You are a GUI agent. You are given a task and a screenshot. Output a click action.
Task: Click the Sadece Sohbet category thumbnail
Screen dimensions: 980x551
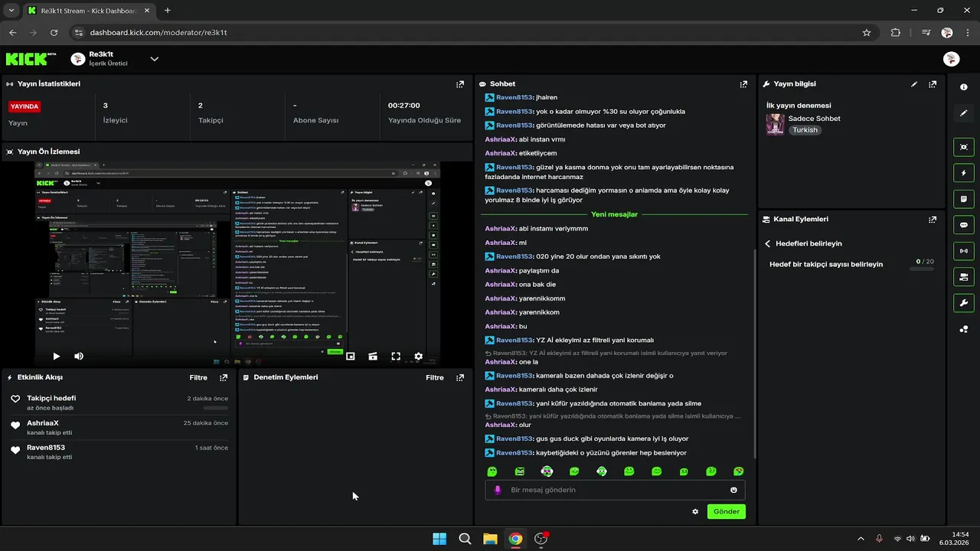[x=775, y=124]
